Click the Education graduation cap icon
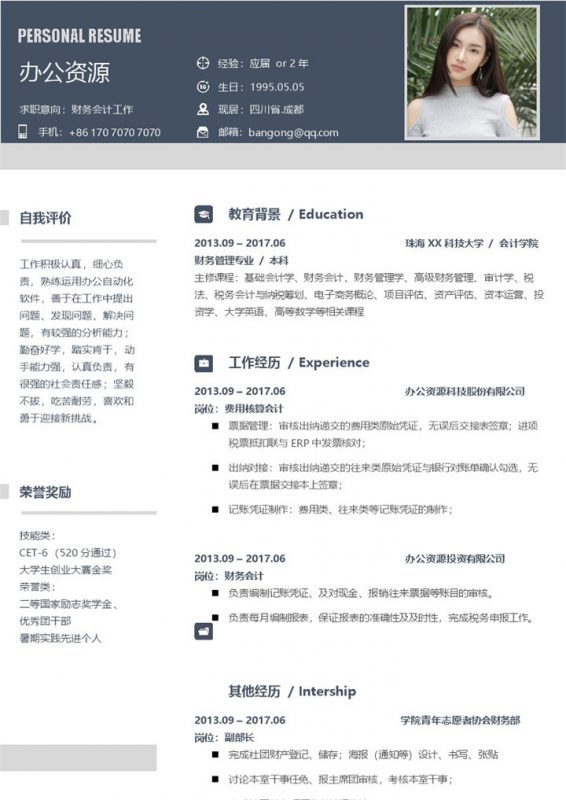The image size is (566, 800). click(204, 214)
